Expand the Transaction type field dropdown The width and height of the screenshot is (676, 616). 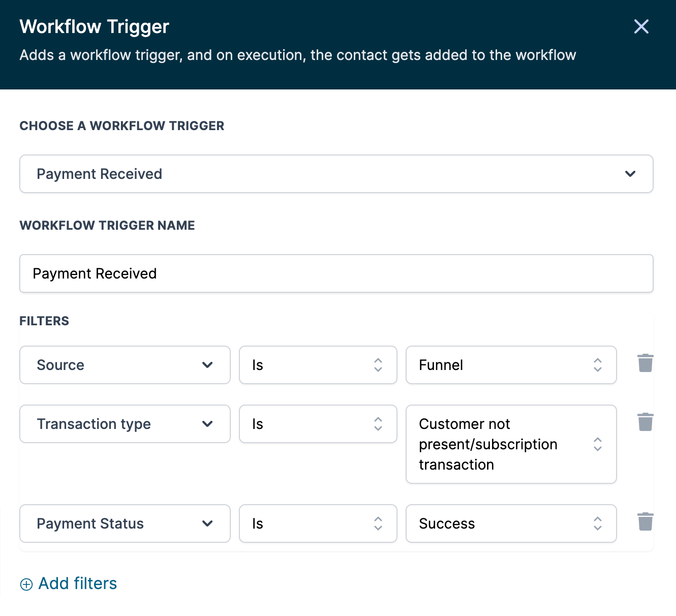click(x=125, y=424)
